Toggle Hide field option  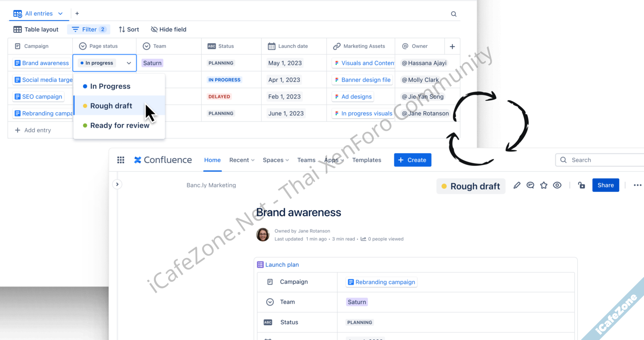coord(169,29)
